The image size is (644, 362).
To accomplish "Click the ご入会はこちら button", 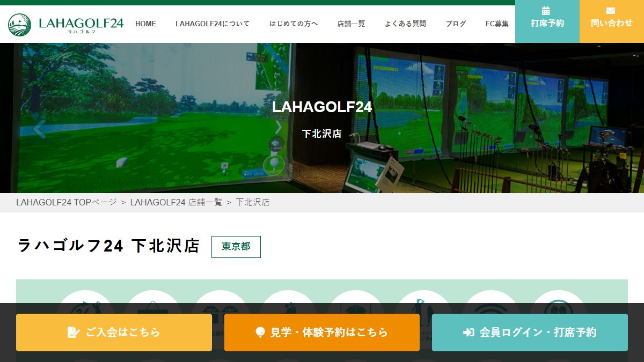I will tap(114, 333).
